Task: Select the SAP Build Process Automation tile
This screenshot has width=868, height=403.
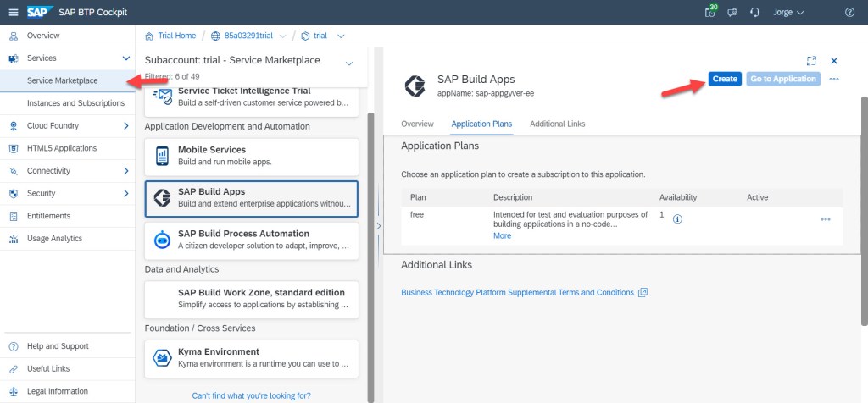Action: (x=252, y=240)
